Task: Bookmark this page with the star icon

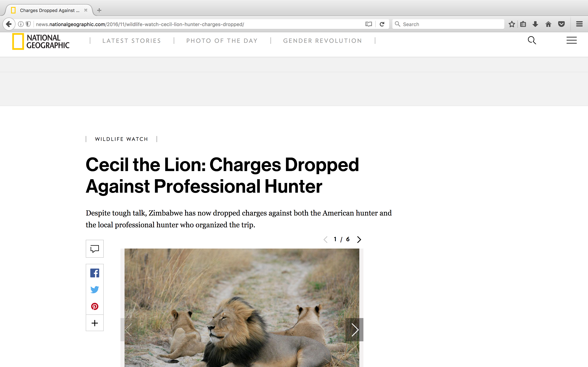Action: point(512,24)
